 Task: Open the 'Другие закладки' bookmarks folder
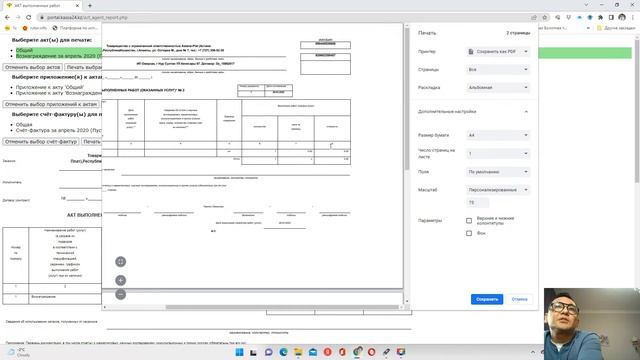[x=616, y=28]
